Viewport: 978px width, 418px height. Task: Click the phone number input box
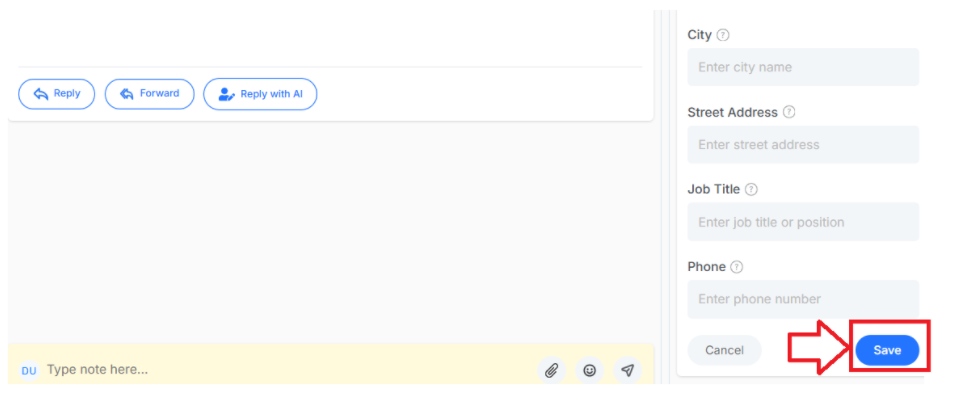click(x=803, y=299)
